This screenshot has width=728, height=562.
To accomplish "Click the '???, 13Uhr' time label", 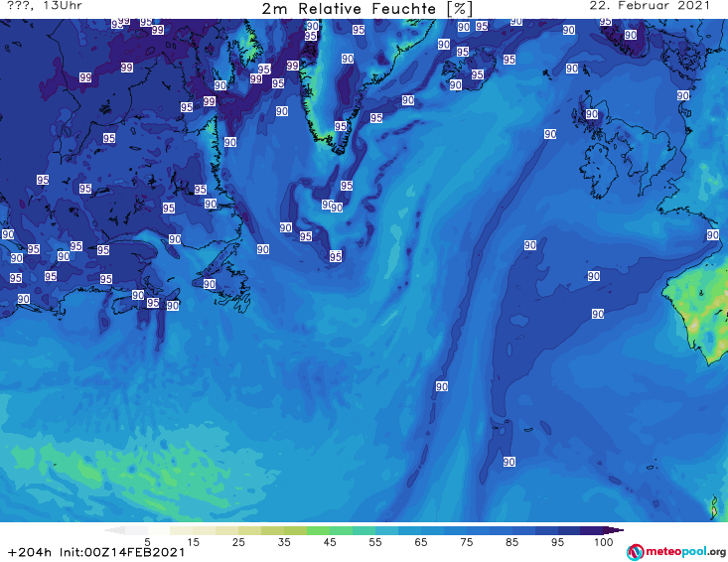I will click(x=45, y=6).
